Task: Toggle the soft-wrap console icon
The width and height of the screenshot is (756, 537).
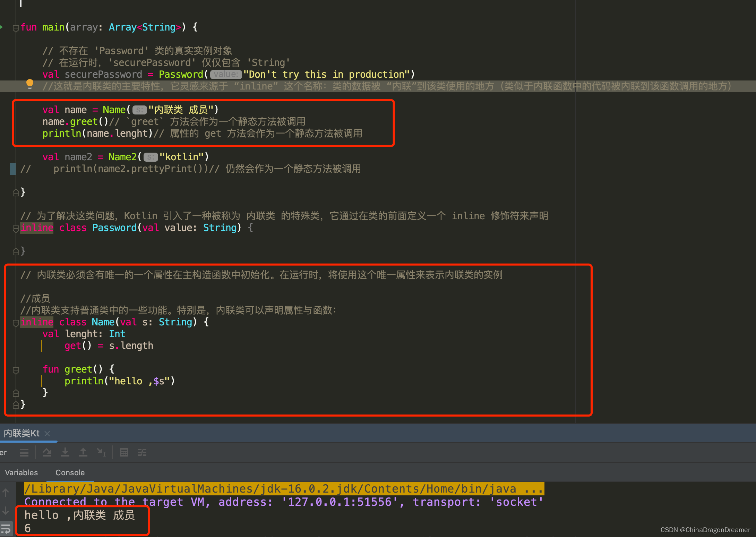Action: 6,529
